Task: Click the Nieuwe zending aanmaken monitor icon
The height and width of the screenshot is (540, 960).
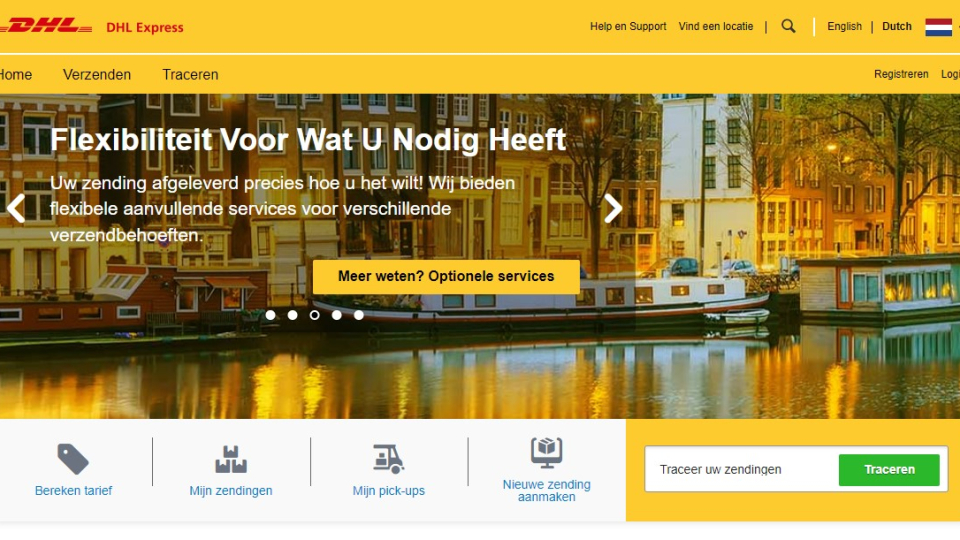Action: click(x=546, y=453)
